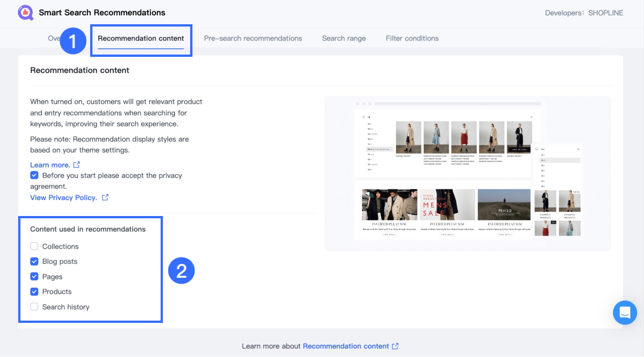Open the View Privacy Policy link

pos(63,197)
